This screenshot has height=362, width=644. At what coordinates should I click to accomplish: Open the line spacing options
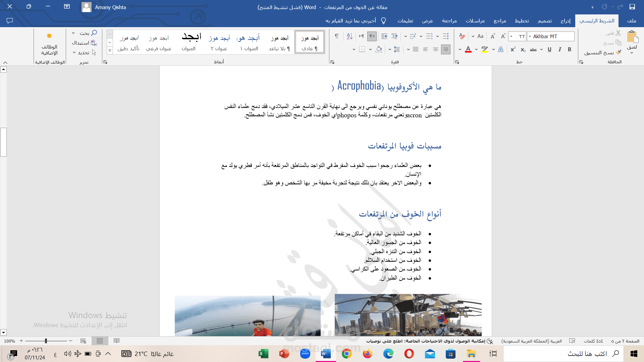pos(397,50)
